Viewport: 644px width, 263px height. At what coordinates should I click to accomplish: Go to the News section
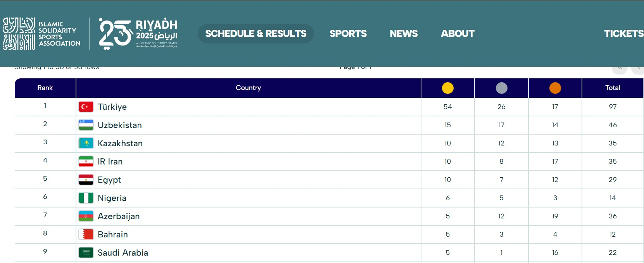coord(404,34)
